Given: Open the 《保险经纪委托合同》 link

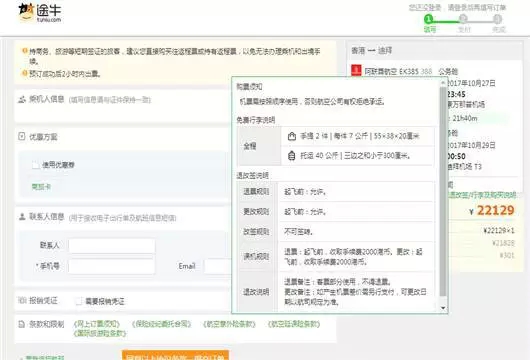Looking at the screenshot, I should tap(162, 324).
